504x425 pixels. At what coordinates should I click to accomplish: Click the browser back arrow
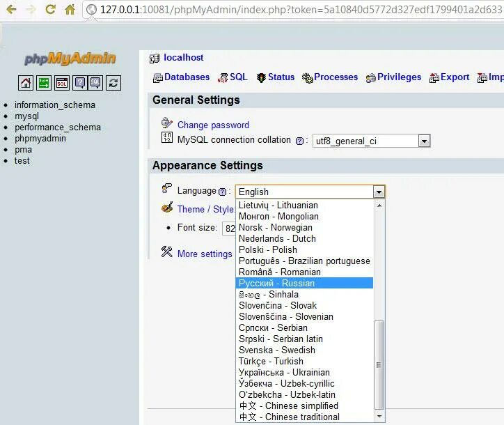click(x=11, y=9)
